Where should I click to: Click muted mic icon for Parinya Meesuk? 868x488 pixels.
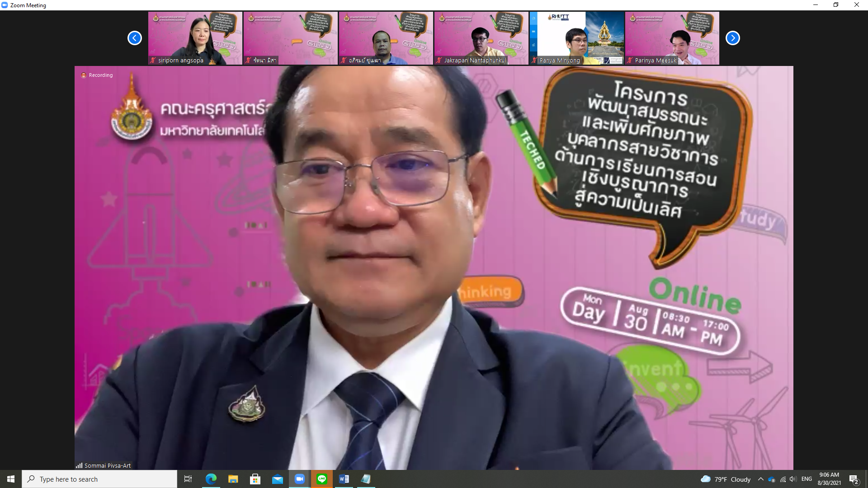[630, 60]
